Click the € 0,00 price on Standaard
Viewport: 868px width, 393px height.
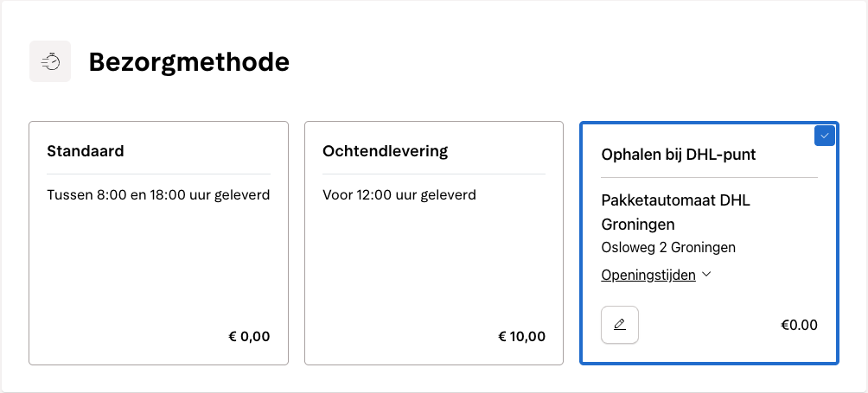249,337
